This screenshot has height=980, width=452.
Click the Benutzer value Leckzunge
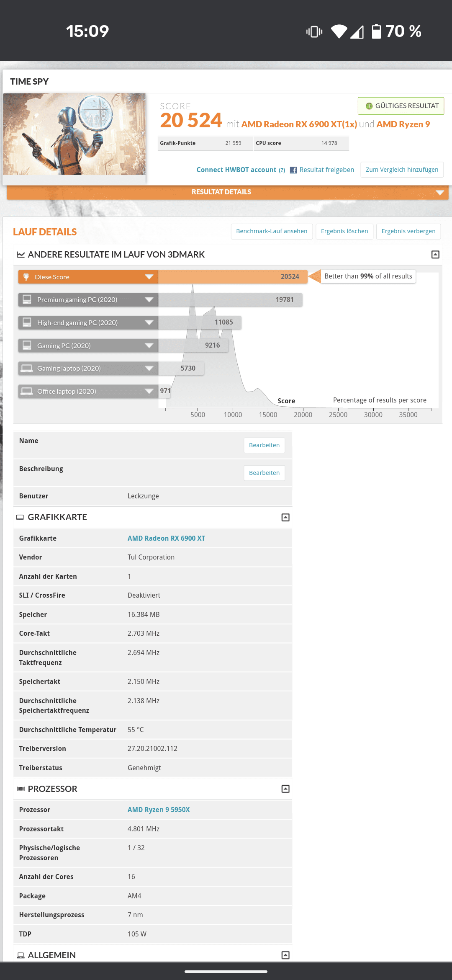[143, 496]
